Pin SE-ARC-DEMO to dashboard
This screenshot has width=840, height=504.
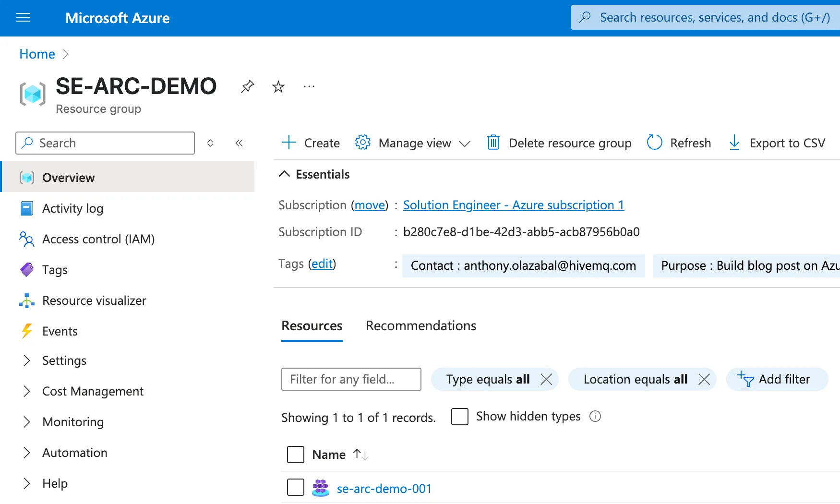pyautogui.click(x=247, y=87)
